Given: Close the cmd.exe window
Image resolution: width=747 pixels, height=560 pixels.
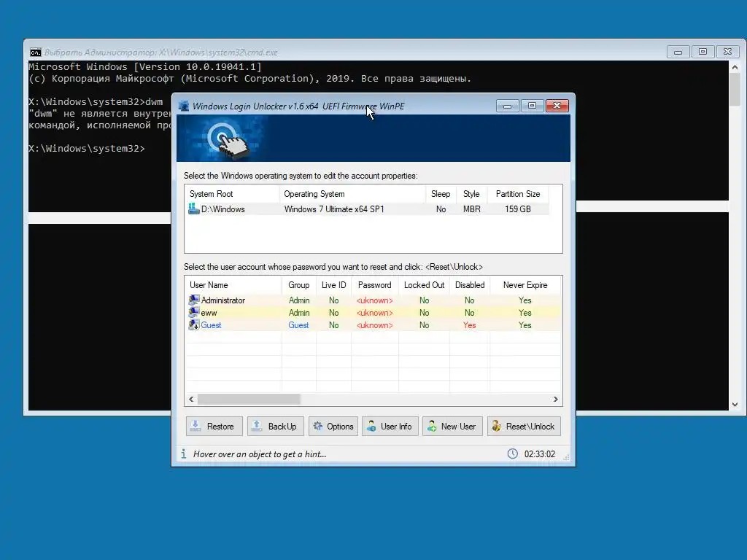Looking at the screenshot, I should (x=727, y=52).
